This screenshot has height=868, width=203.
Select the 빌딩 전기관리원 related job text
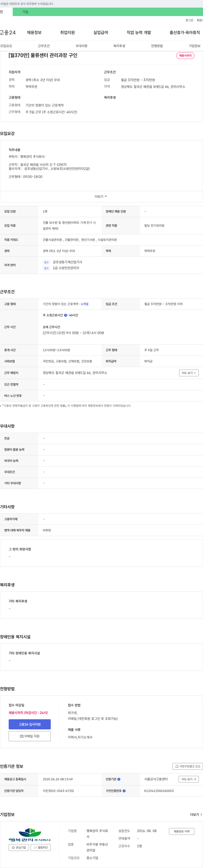[x=154, y=225]
